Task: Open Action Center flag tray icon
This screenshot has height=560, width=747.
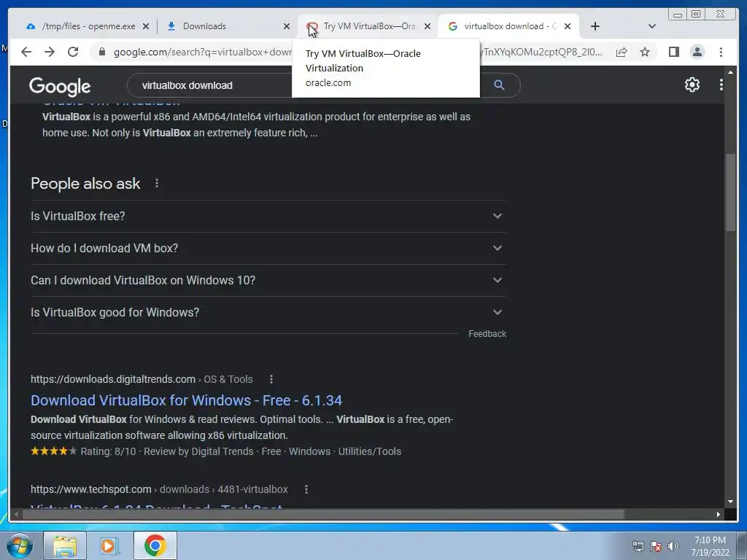Action: tap(656, 546)
